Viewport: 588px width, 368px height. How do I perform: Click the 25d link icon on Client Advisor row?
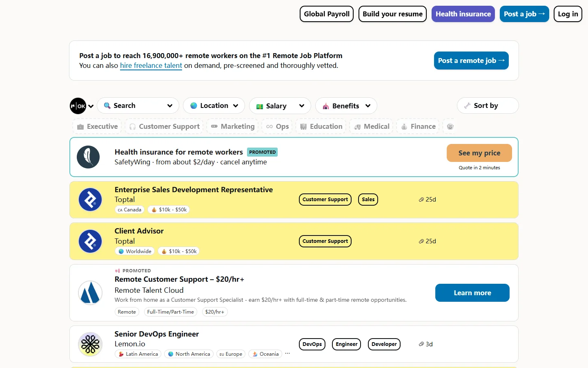tap(421, 241)
